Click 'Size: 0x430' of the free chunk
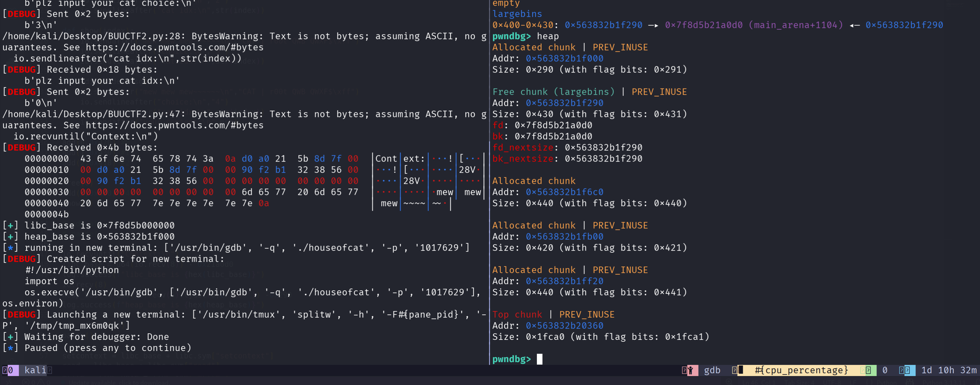 523,114
